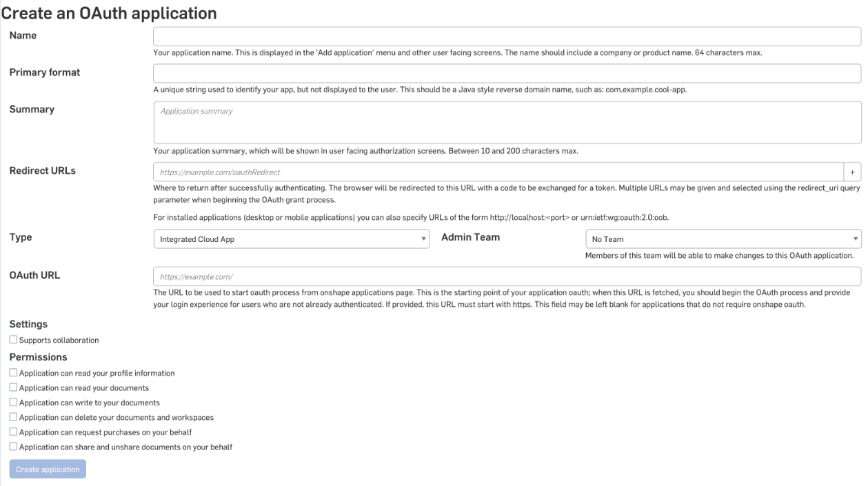The image size is (868, 486).
Task: Click the Redirect URLs input field
Action: tap(498, 172)
